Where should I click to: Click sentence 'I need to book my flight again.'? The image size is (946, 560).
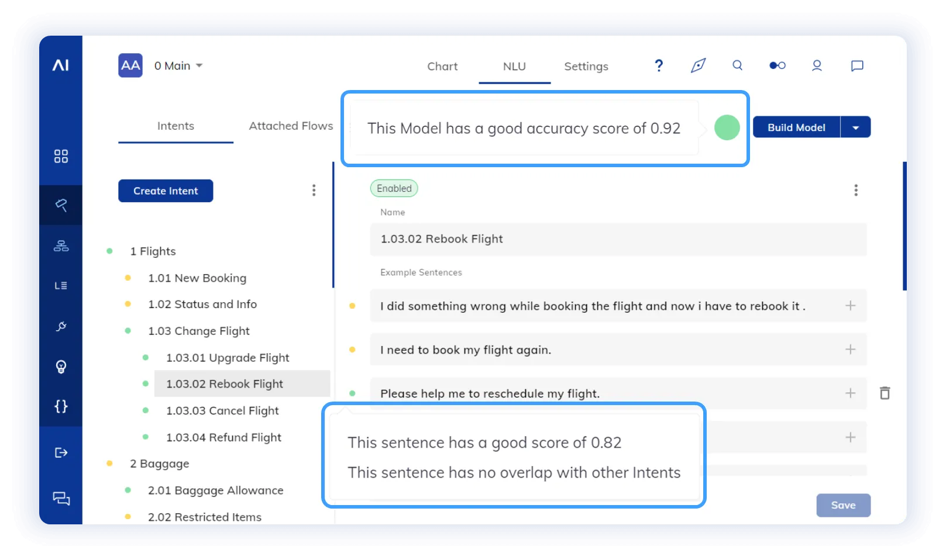618,350
